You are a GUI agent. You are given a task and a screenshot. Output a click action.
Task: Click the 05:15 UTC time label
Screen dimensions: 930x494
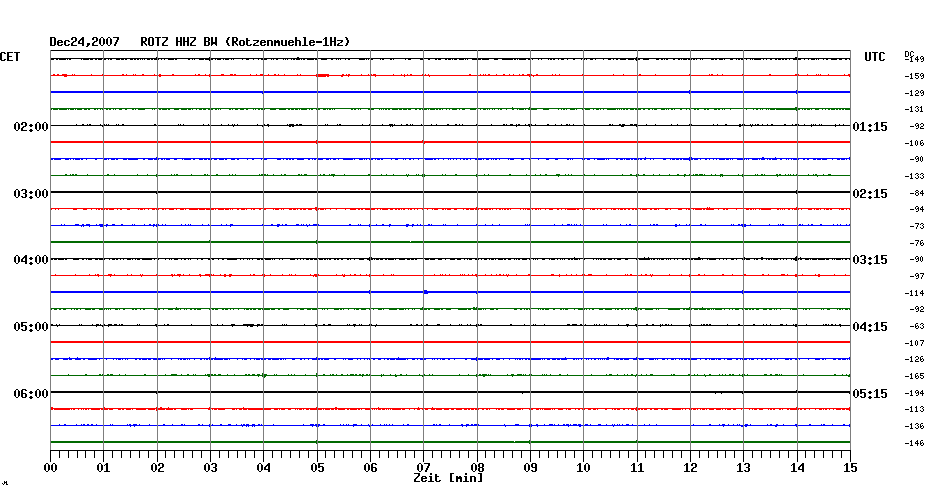[870, 394]
